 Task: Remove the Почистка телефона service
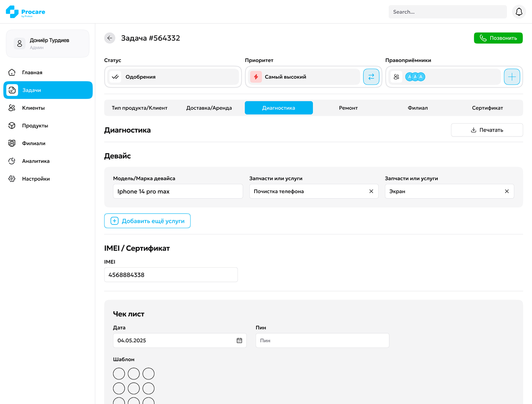371,191
